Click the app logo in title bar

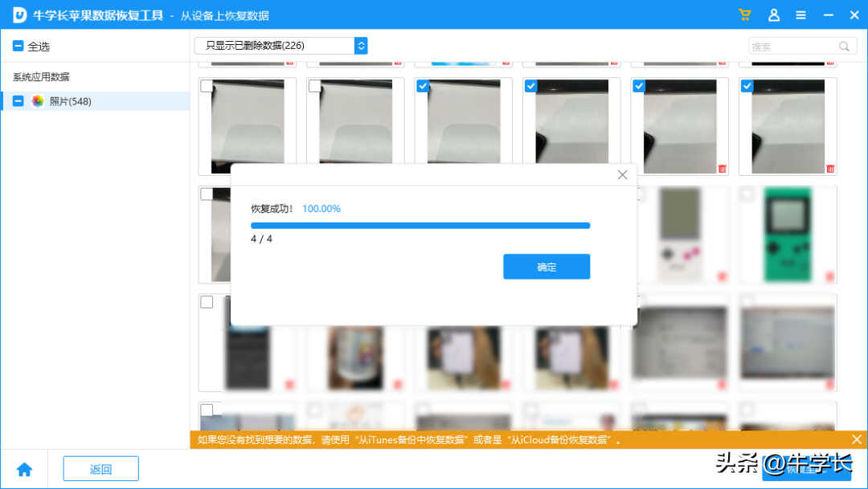tap(19, 15)
